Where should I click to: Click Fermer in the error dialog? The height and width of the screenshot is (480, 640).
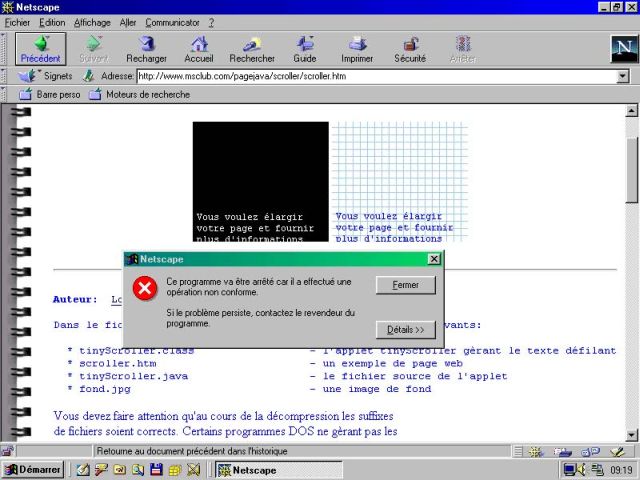(406, 285)
